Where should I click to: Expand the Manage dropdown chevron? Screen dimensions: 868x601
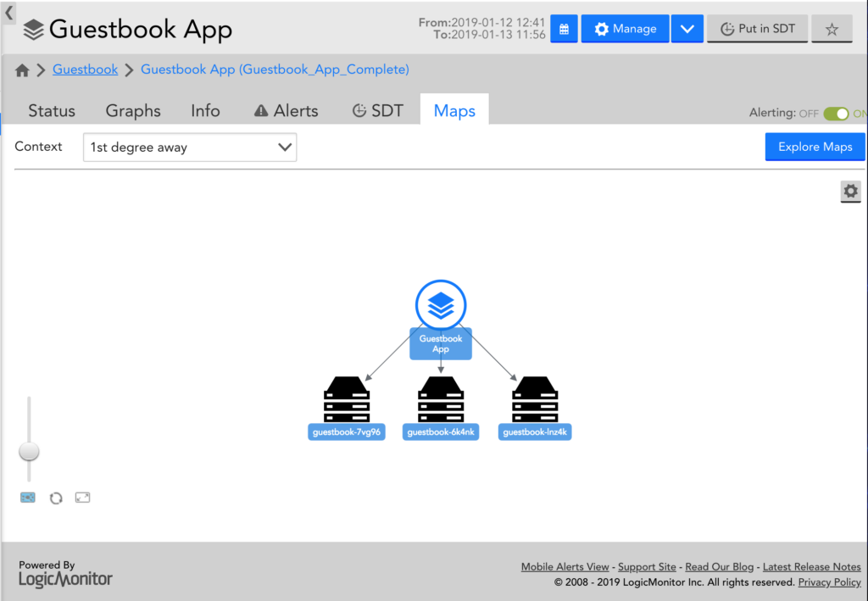[x=687, y=28]
